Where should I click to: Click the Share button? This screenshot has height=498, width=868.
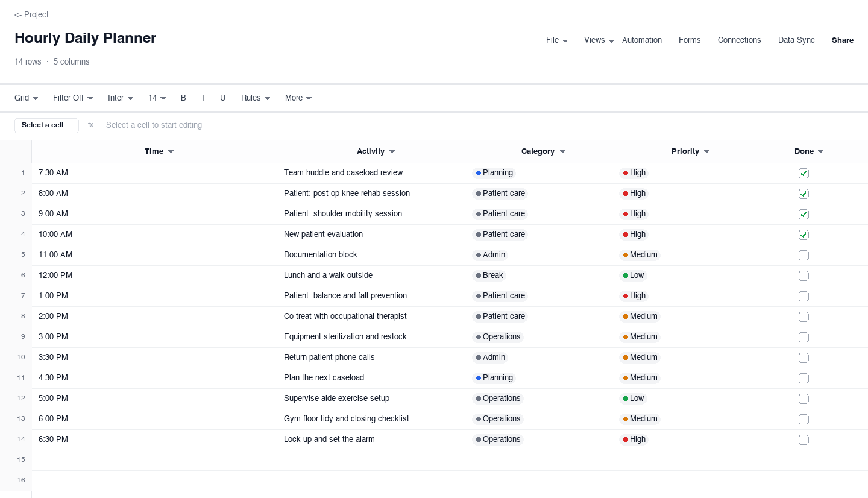click(x=843, y=40)
